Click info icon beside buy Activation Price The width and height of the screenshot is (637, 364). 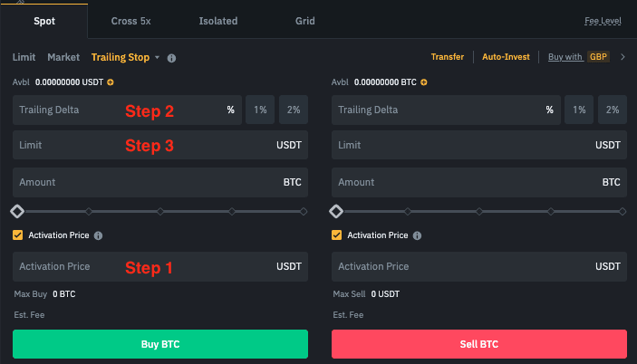pyautogui.click(x=98, y=235)
